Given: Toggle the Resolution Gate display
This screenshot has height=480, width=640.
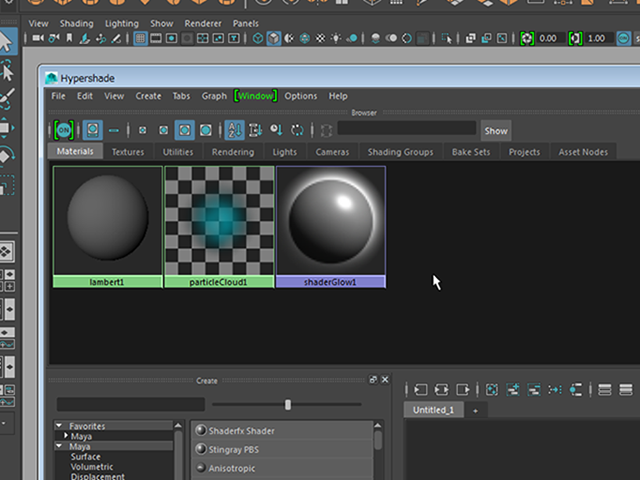Looking at the screenshot, I should 171,38.
